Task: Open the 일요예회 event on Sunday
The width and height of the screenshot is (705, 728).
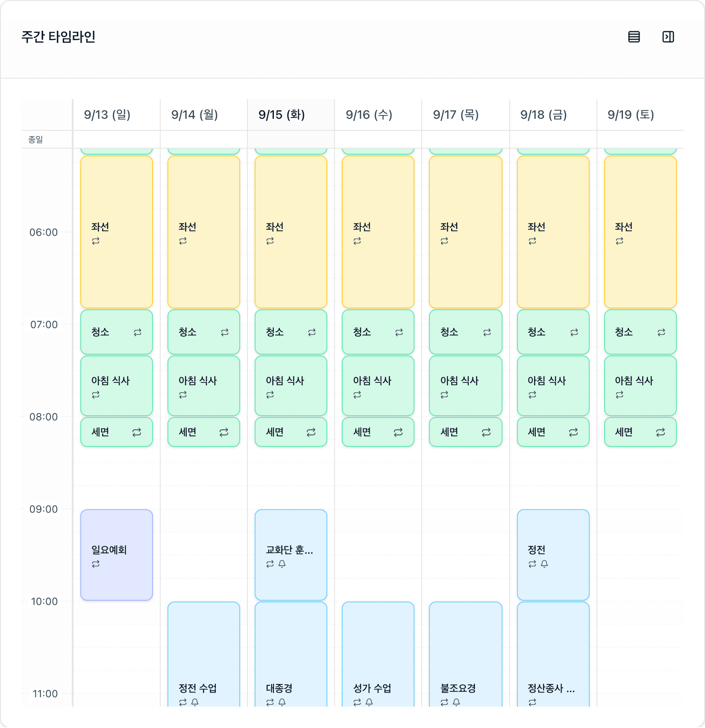Action: (x=117, y=555)
